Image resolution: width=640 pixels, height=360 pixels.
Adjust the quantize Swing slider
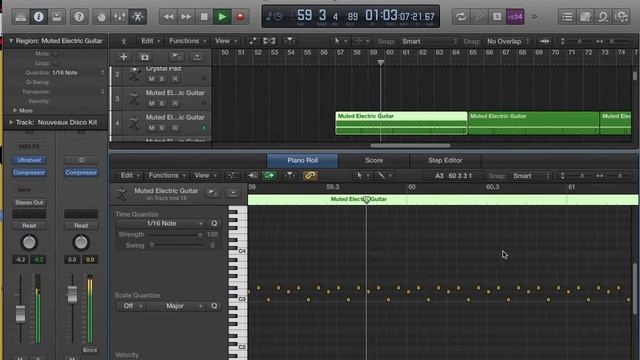(x=176, y=245)
